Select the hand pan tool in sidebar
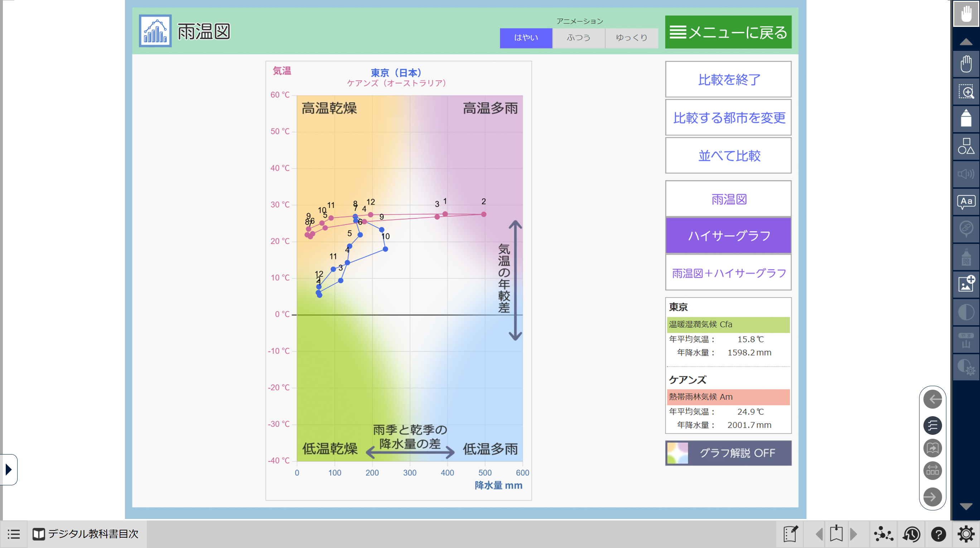Image resolution: width=980 pixels, height=548 pixels. (x=966, y=64)
